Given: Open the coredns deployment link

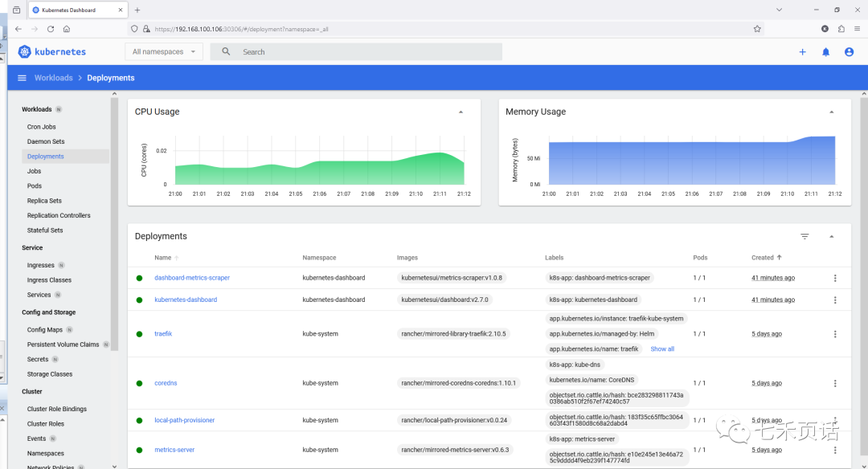Looking at the screenshot, I should pos(166,383).
